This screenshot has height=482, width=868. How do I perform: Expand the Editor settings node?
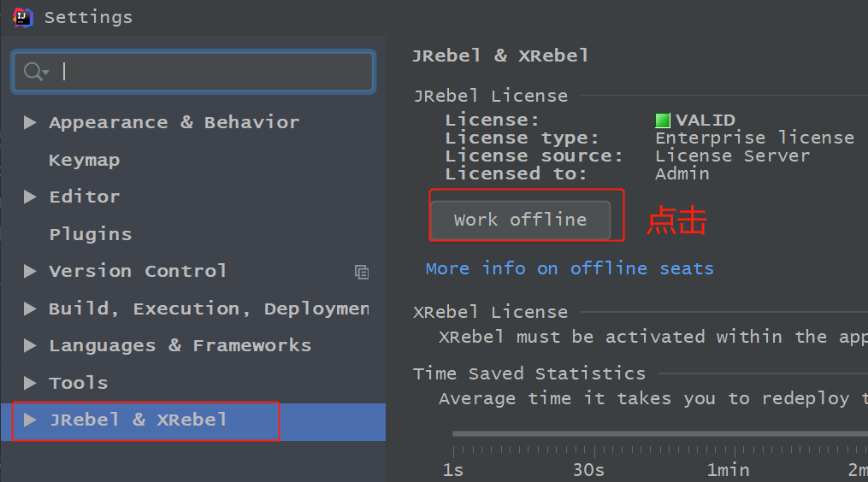point(31,197)
